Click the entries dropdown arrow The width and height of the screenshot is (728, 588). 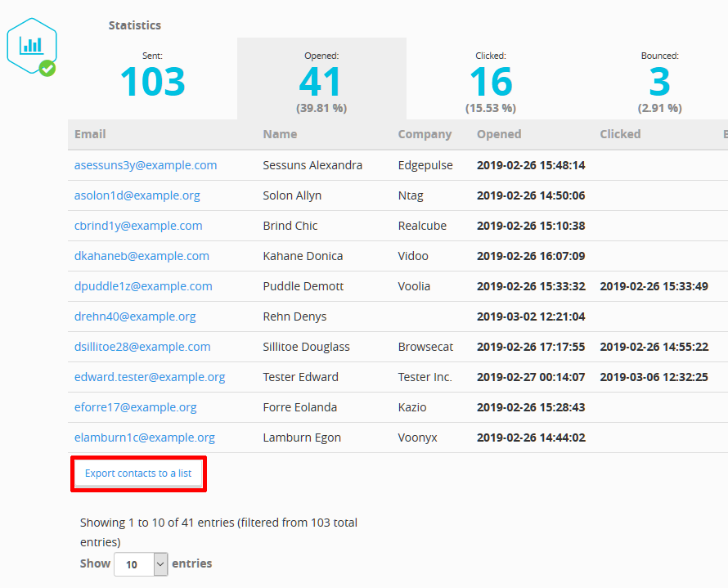pyautogui.click(x=160, y=563)
